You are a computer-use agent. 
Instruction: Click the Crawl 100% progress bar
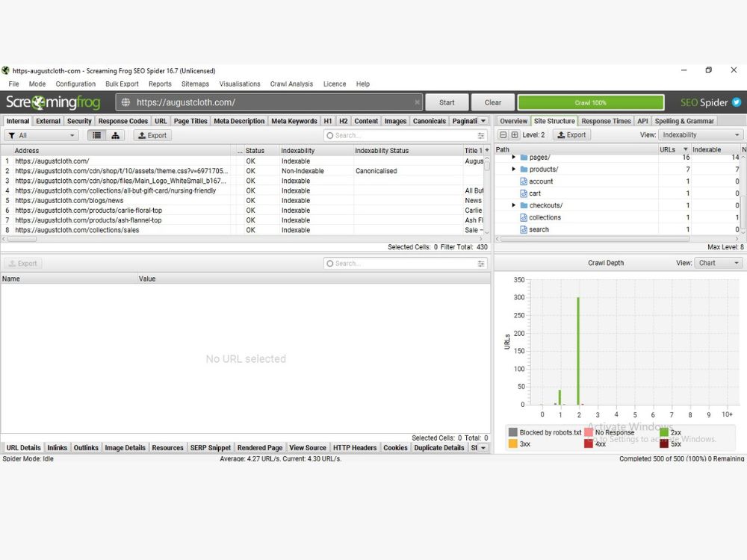tap(591, 102)
